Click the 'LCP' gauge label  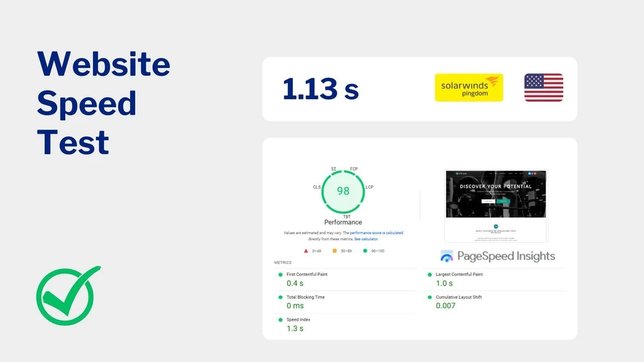pyautogui.click(x=370, y=187)
